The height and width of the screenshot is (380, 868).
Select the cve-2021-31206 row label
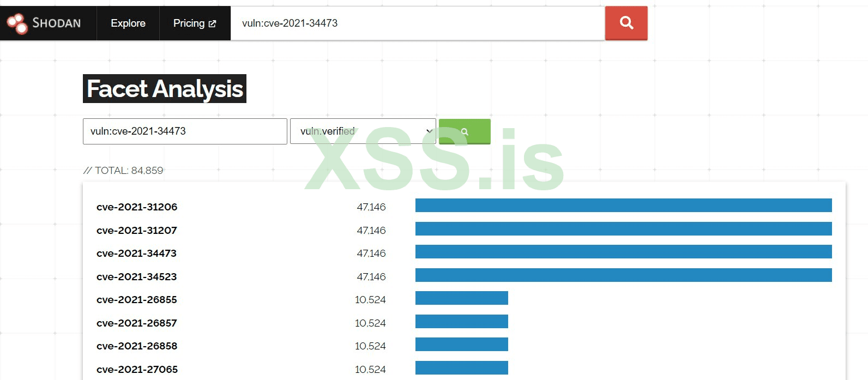[x=137, y=207]
